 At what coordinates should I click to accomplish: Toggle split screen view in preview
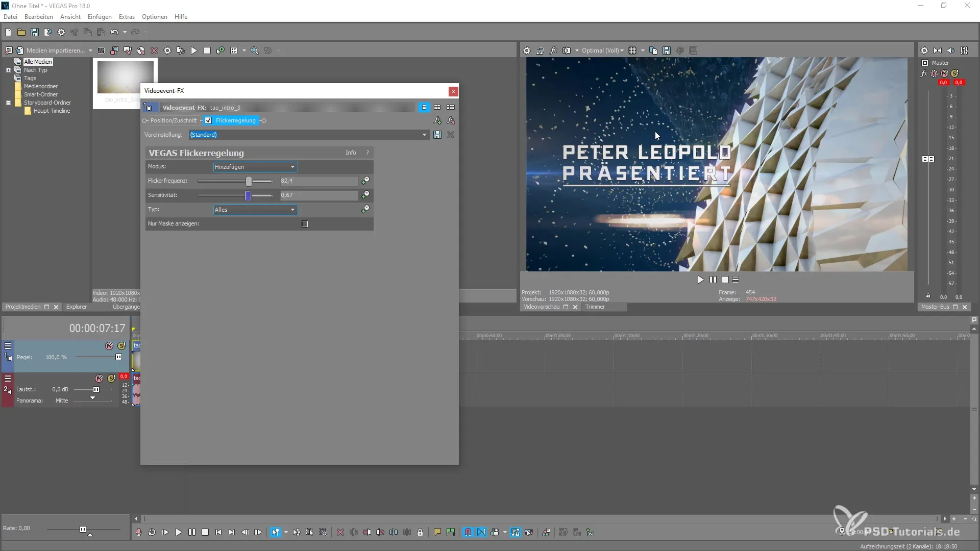pos(567,51)
